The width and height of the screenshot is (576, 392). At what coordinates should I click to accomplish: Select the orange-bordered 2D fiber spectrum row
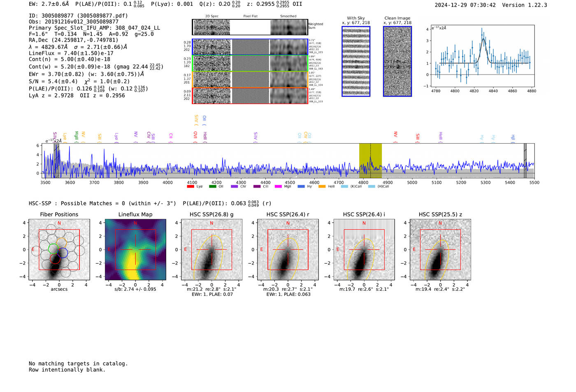coord(250,79)
